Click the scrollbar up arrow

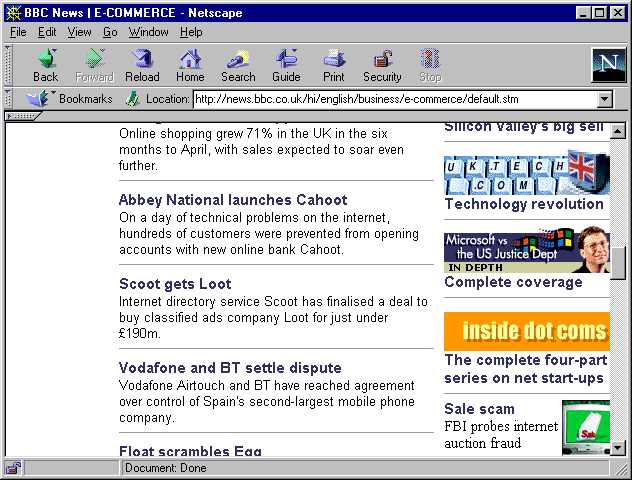[x=617, y=131]
